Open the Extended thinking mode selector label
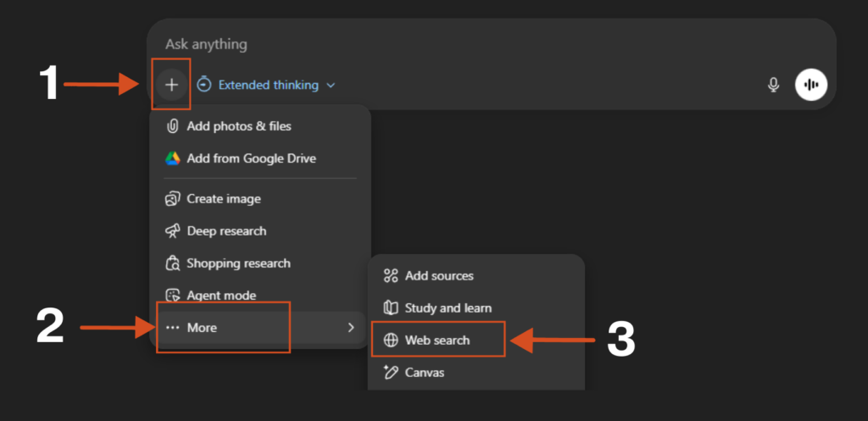The image size is (868, 421). tap(268, 86)
